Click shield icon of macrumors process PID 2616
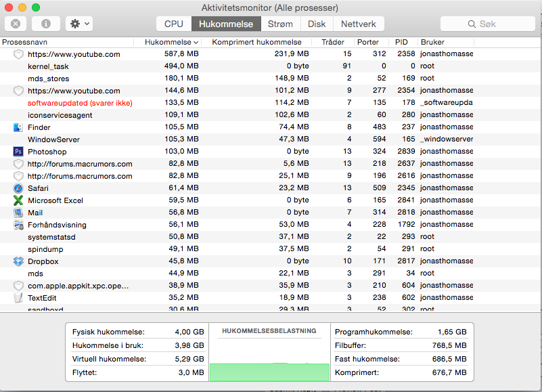Viewport: 542px width, 392px height. [x=18, y=176]
